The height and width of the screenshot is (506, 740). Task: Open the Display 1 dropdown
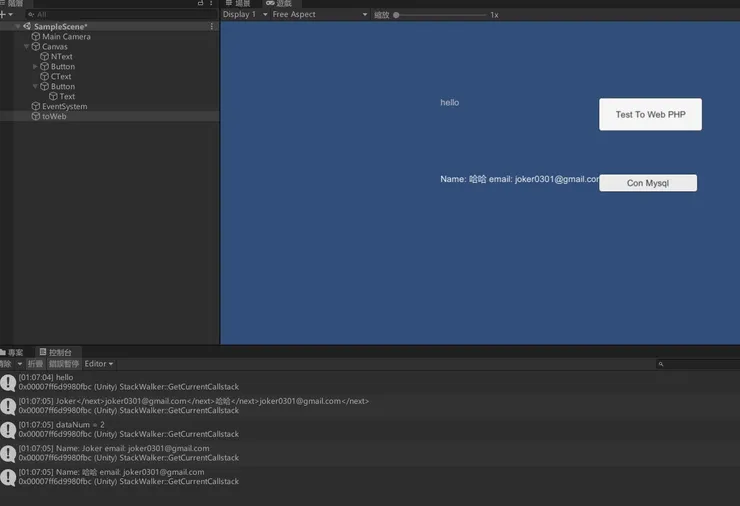pos(245,15)
